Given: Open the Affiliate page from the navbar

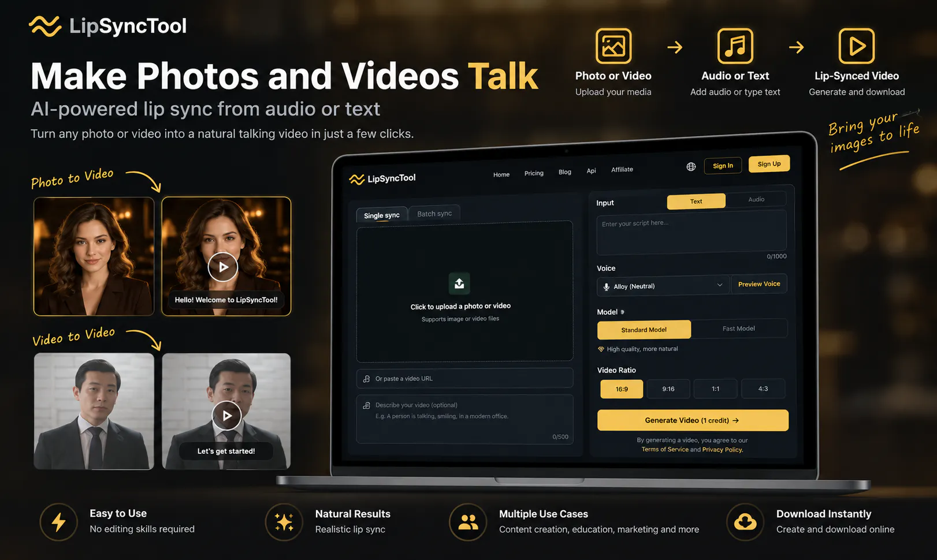Looking at the screenshot, I should [622, 170].
